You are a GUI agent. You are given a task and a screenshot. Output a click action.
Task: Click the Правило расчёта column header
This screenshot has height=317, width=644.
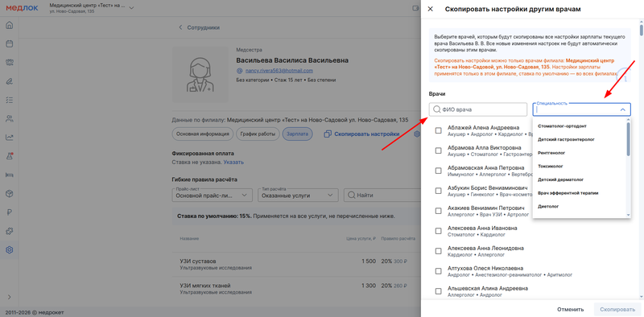tap(398, 239)
